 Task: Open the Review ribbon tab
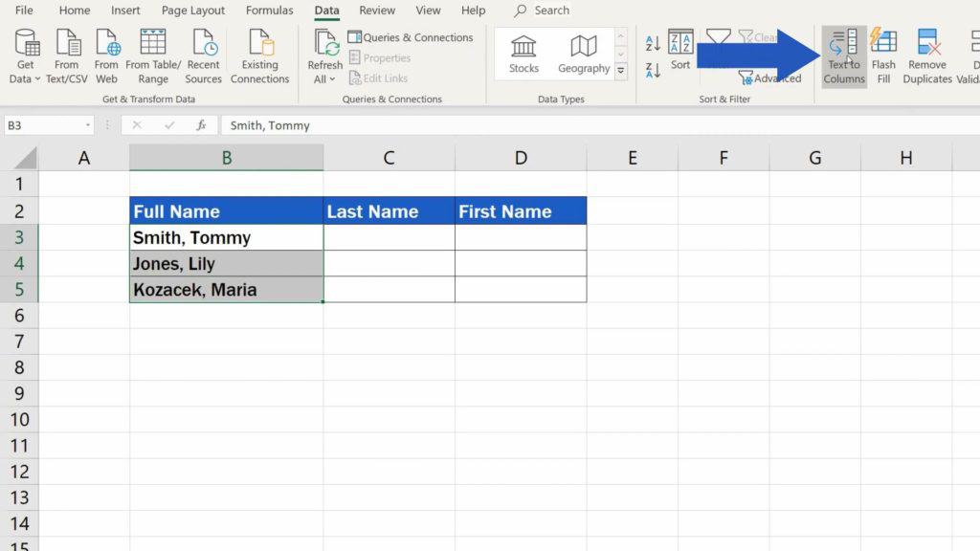376,11
